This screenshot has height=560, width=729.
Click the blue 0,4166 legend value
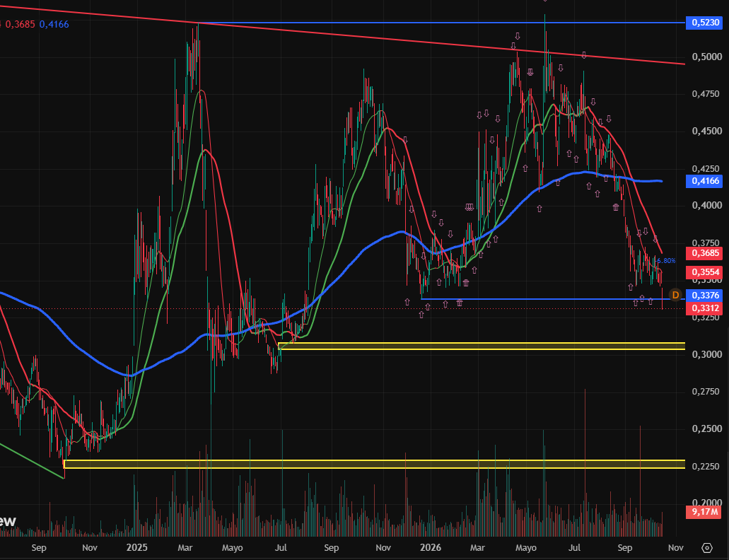click(x=54, y=24)
